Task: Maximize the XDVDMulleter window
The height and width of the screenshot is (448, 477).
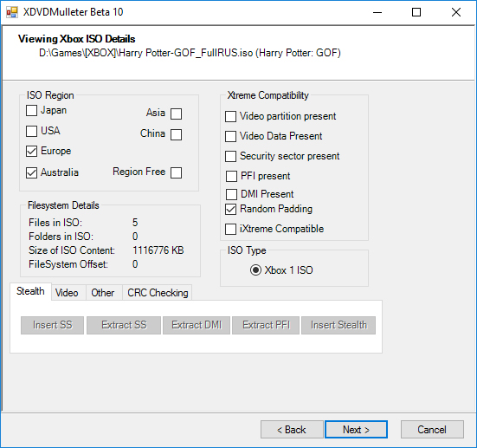Action: click(416, 12)
